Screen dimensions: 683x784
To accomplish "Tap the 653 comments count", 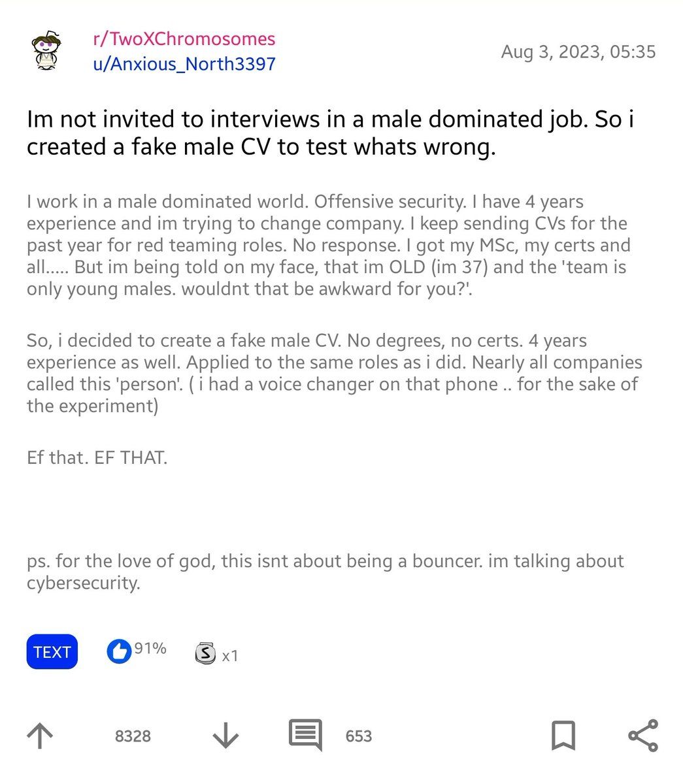I will coord(359,736).
